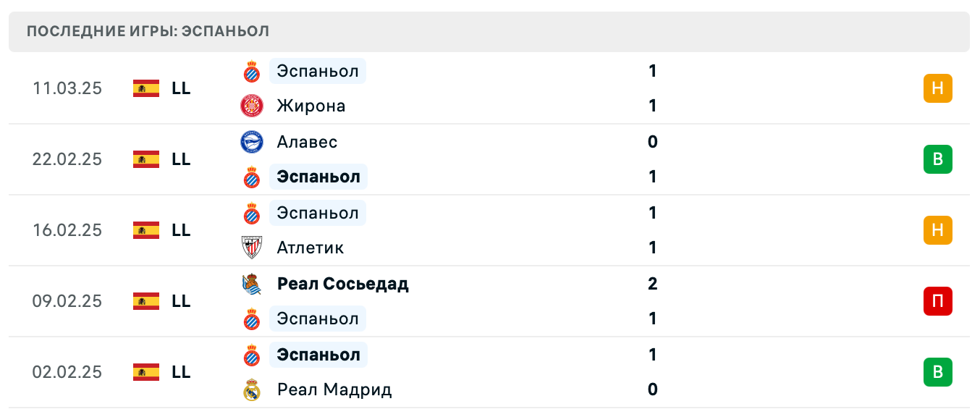980x417 pixels.
Task: Click red loss badge for 09.02.25 match
Action: [x=937, y=301]
